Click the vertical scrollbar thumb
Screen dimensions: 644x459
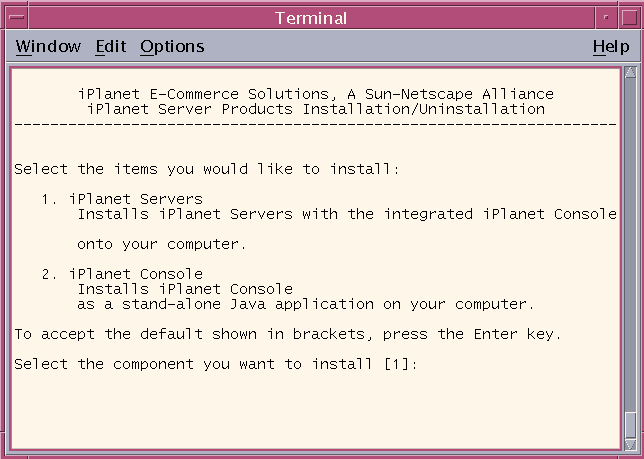pyautogui.click(x=630, y=425)
